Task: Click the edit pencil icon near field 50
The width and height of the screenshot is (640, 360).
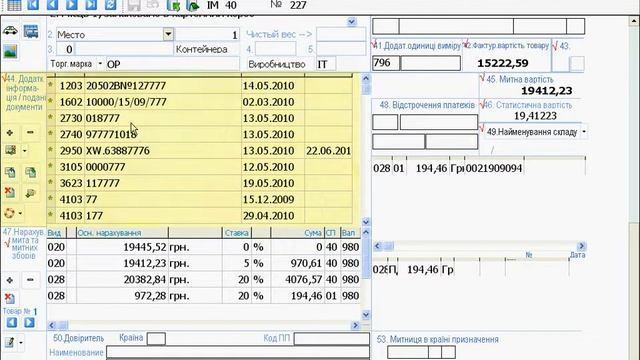Action: (9, 342)
